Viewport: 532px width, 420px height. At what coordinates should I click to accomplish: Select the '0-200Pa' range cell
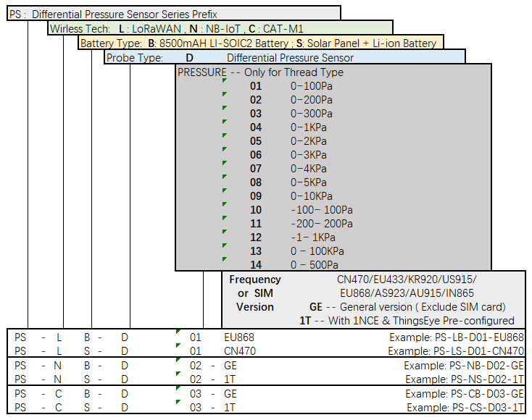point(312,100)
